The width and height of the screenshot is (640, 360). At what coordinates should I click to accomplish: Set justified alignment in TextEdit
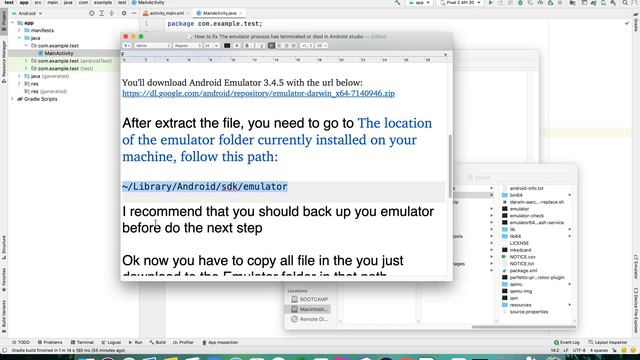293,46
